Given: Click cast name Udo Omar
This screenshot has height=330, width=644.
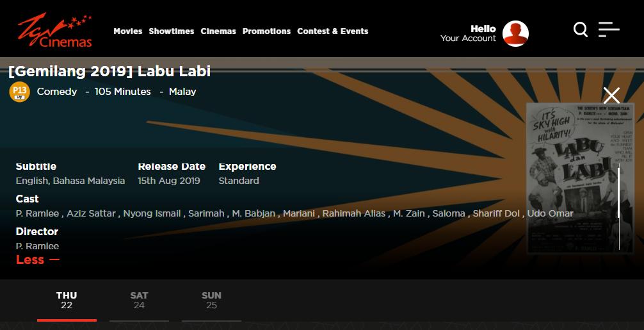Looking at the screenshot, I should click(550, 213).
